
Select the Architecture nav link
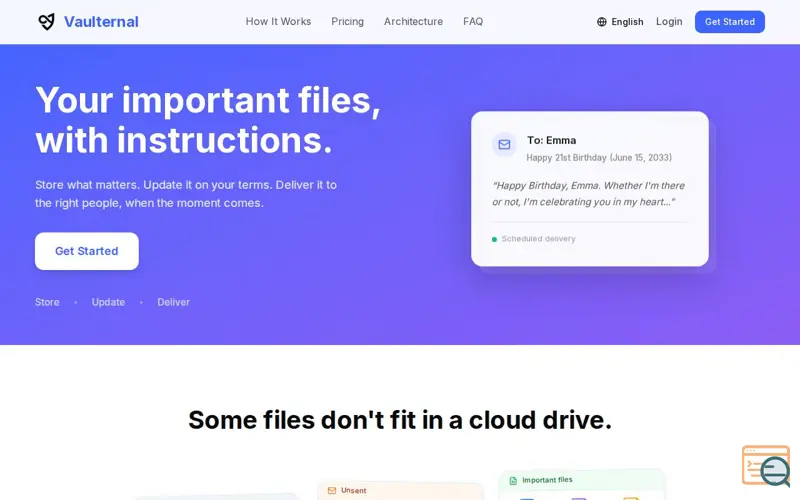pyautogui.click(x=413, y=21)
